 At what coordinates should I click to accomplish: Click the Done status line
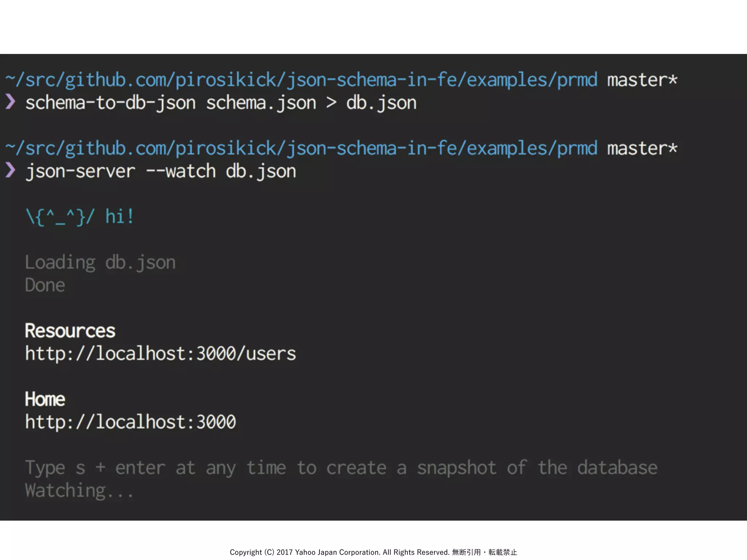(x=45, y=285)
